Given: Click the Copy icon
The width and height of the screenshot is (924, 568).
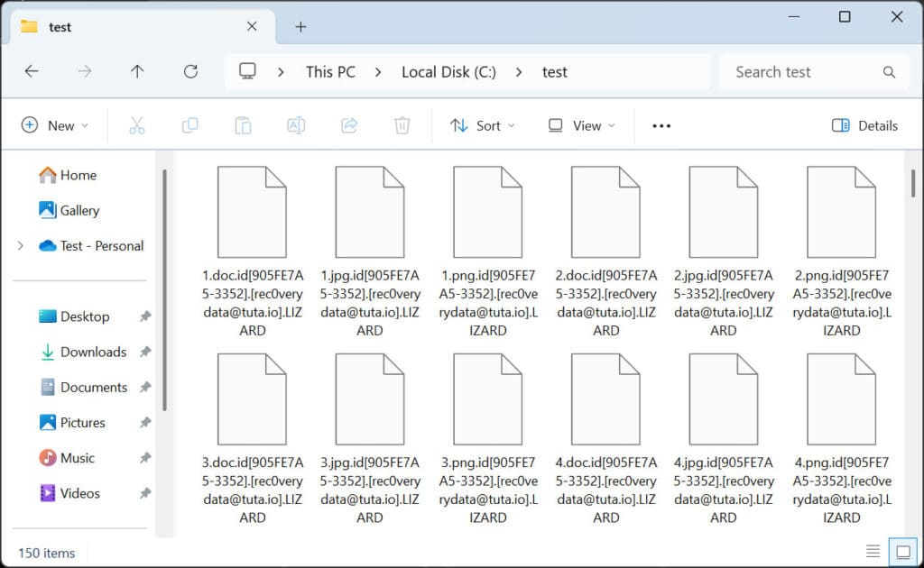Looking at the screenshot, I should coord(189,125).
